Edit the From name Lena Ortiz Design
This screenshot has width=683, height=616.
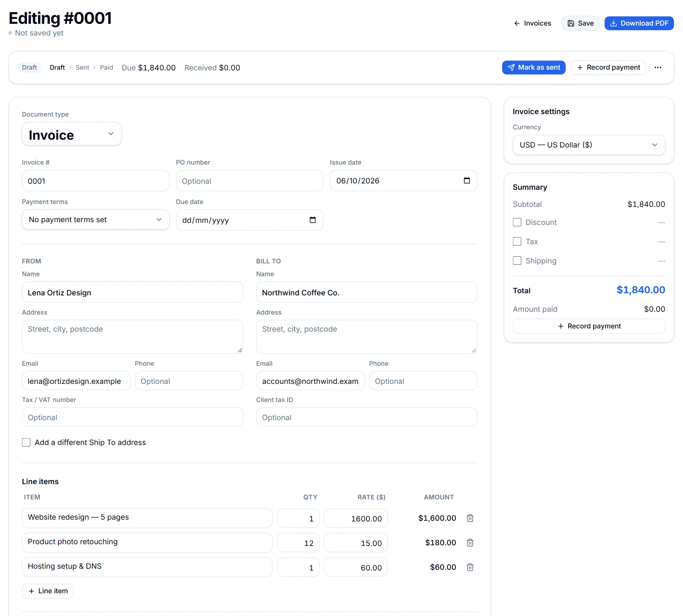[132, 293]
